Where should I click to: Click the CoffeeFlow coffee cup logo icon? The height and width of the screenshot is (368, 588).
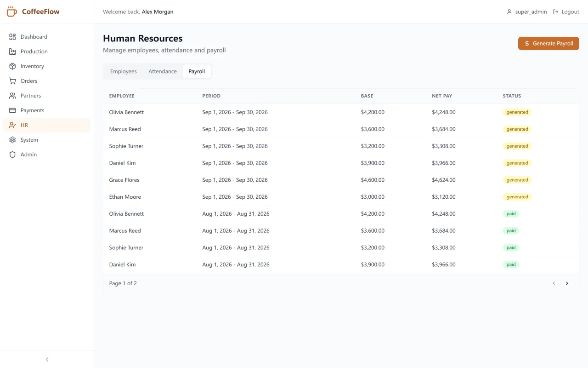12,11
